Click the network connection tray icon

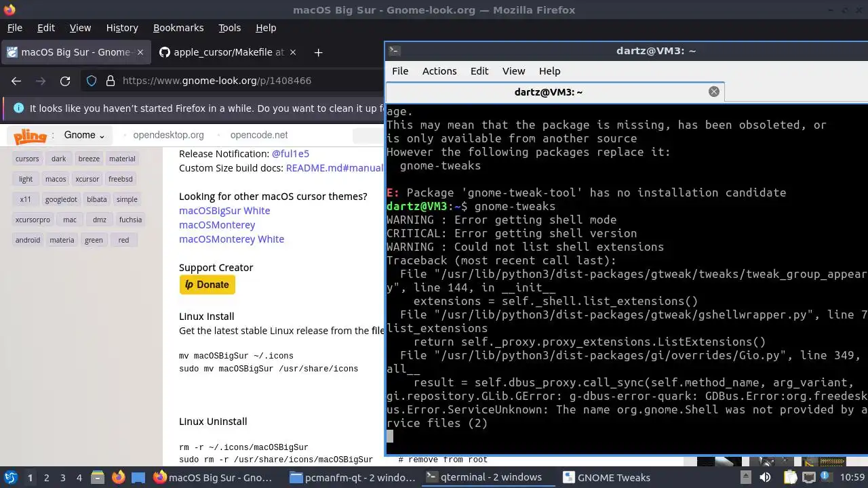pos(808,477)
